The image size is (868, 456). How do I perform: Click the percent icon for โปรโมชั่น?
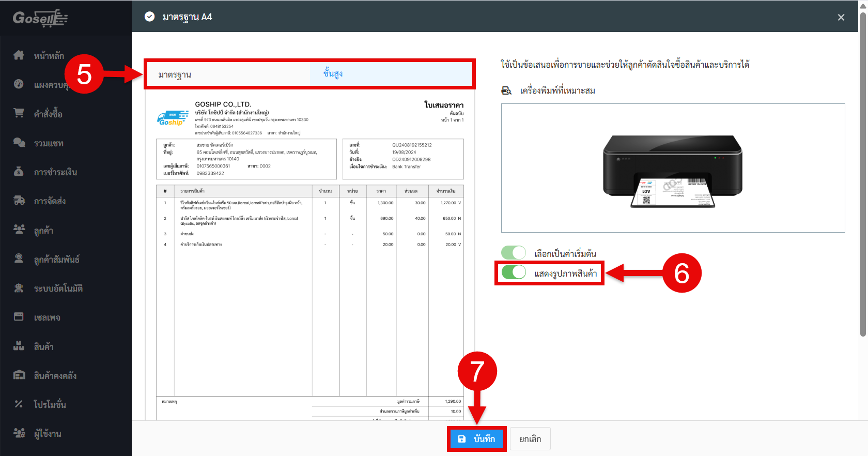click(19, 404)
